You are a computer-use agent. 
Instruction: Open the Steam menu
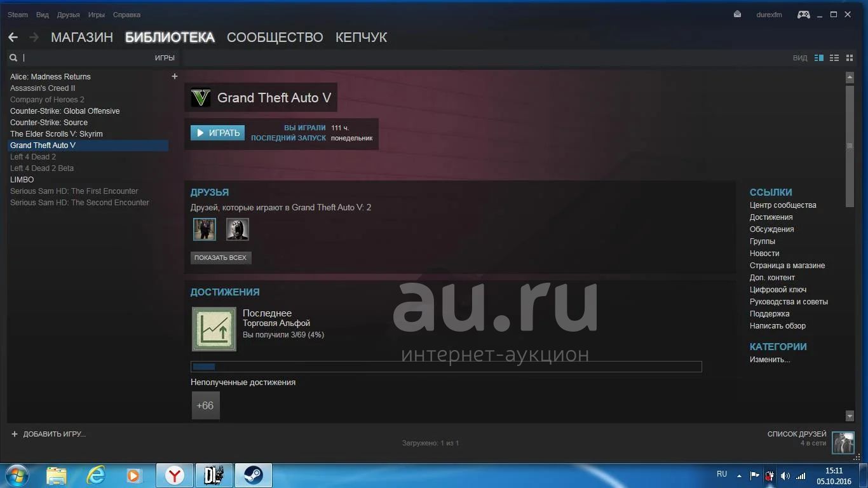[18, 15]
